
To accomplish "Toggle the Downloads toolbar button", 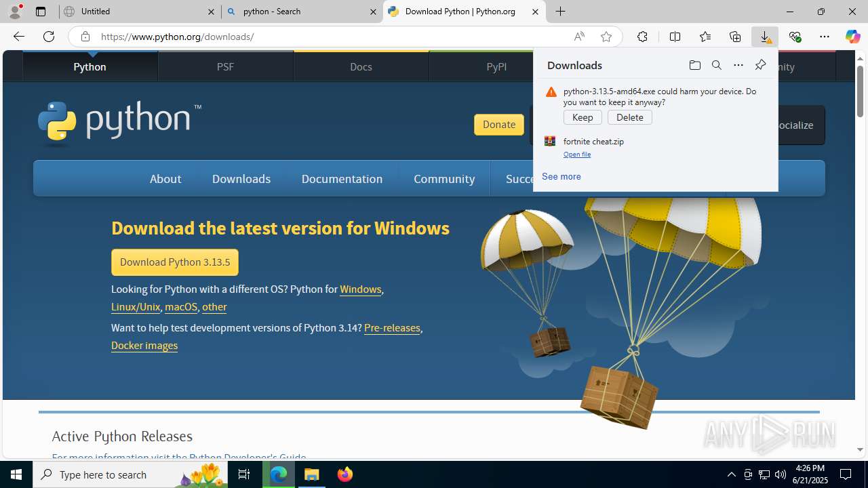I will click(x=765, y=37).
